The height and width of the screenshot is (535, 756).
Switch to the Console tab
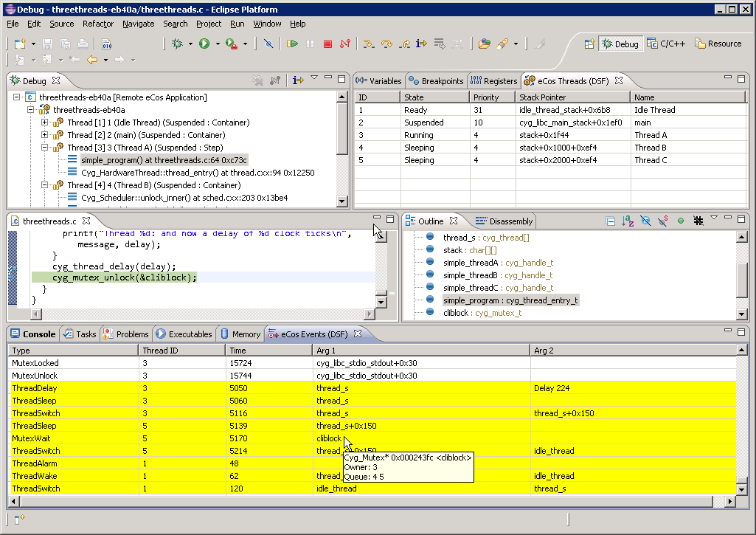pos(33,334)
